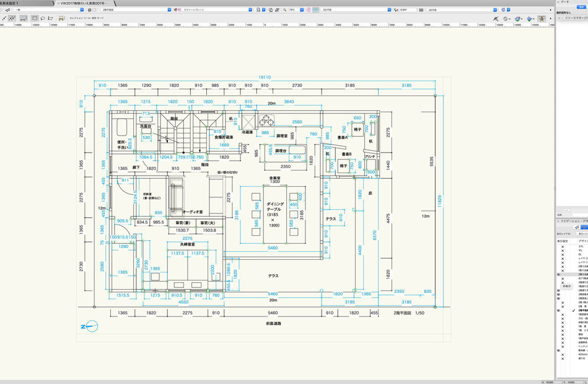Toggle visibility of the 2FL design layer
The width and height of the screenshot is (588, 384).
click(563, 246)
